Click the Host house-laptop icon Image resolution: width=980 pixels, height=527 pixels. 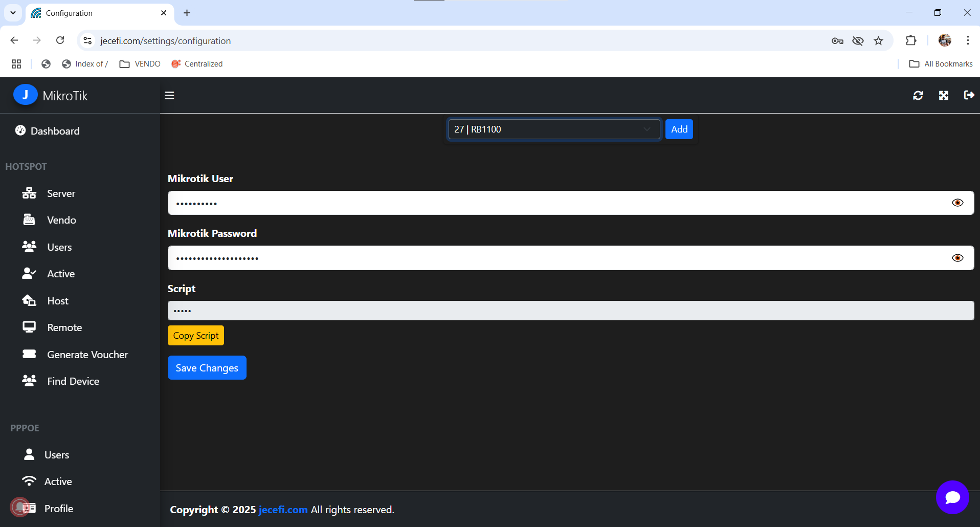tap(29, 300)
